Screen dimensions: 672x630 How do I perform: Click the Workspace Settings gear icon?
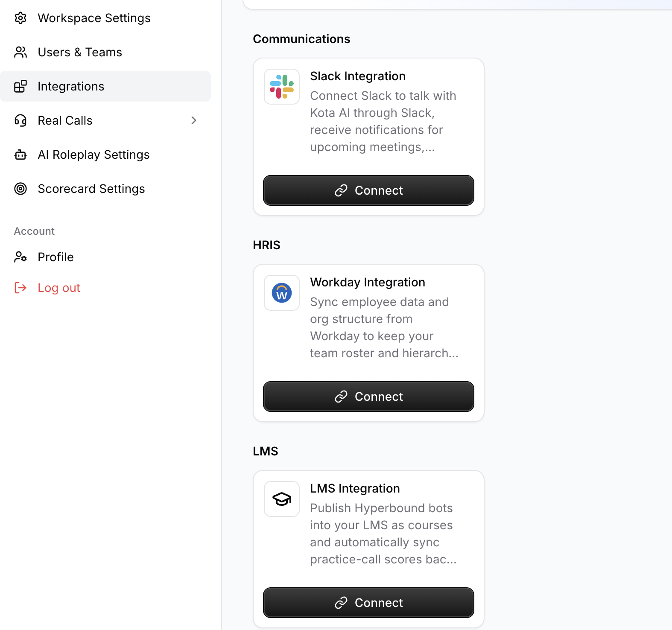coord(20,18)
